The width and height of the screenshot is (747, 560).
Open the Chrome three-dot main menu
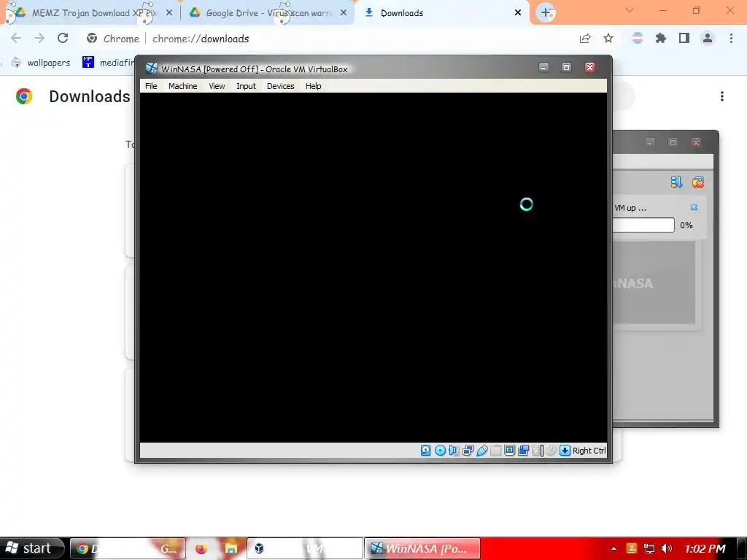coord(731,38)
